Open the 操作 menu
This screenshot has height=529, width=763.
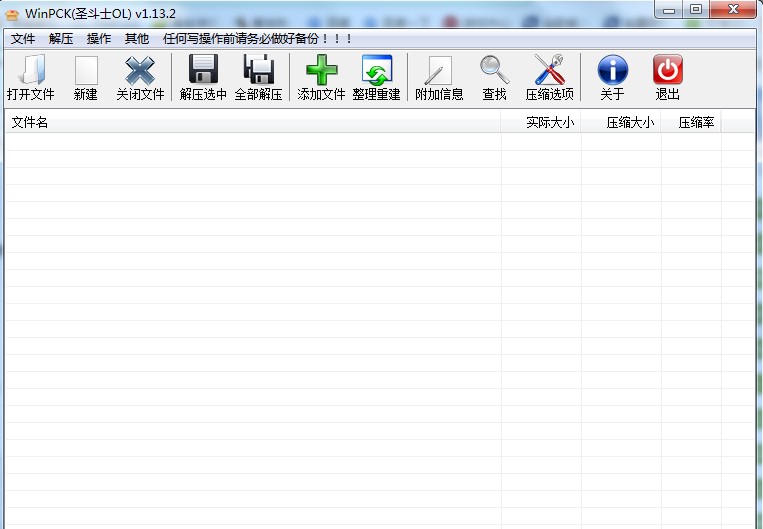[99, 38]
